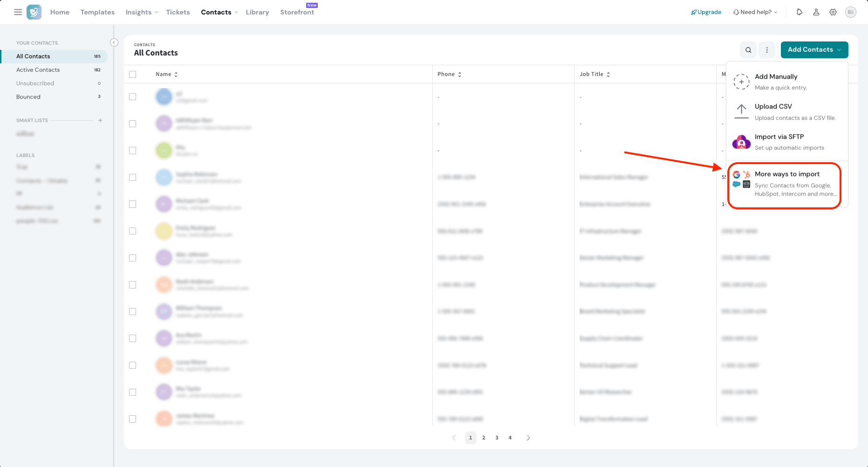Expand the Add Contacts dropdown button
The height and width of the screenshot is (467, 868).
(814, 50)
